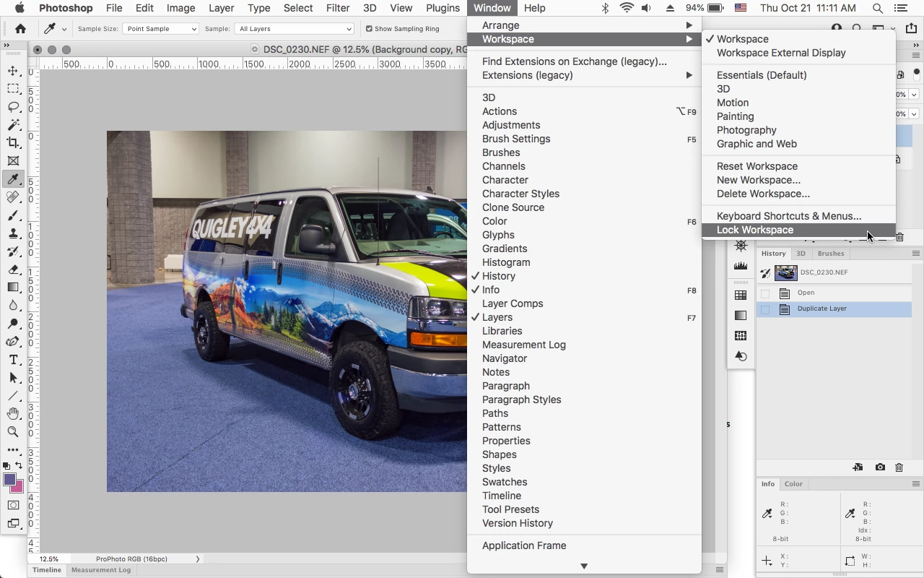This screenshot has height=578, width=924.
Task: Select the Brush tool
Action: coord(13,215)
